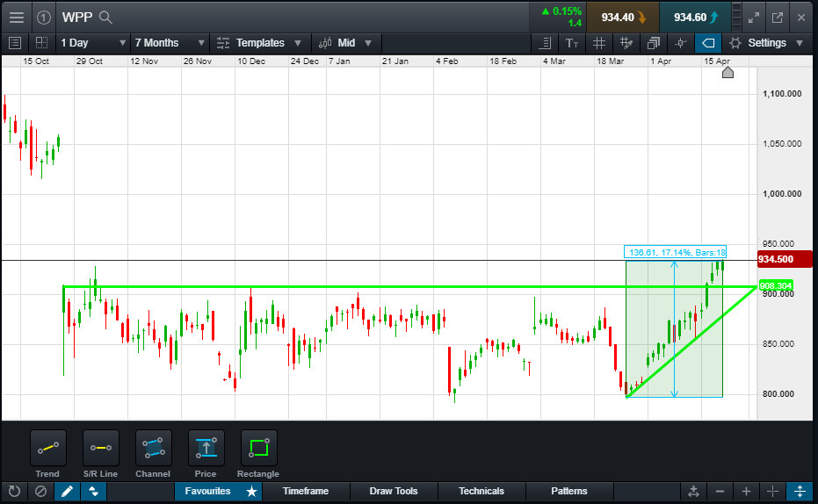Toggle the right-aligned lines scale icon
The height and width of the screenshot is (504, 818).
(545, 43)
